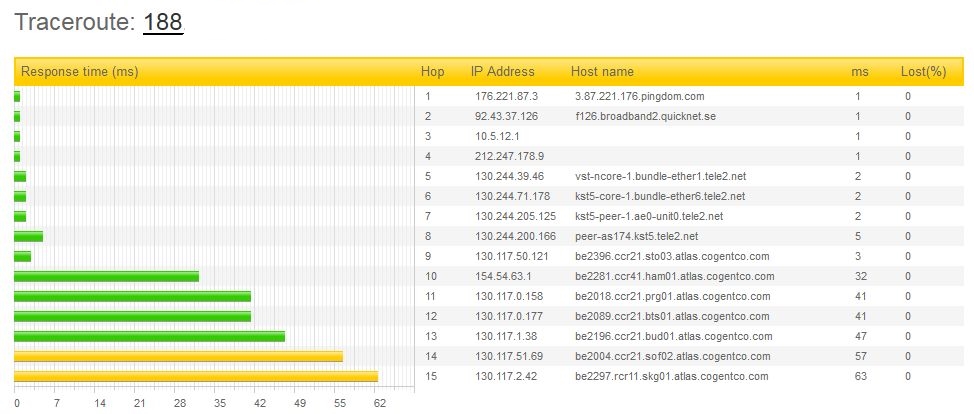Select host be2004.ccr21.sof02.atlas.cogentco.com

click(673, 356)
